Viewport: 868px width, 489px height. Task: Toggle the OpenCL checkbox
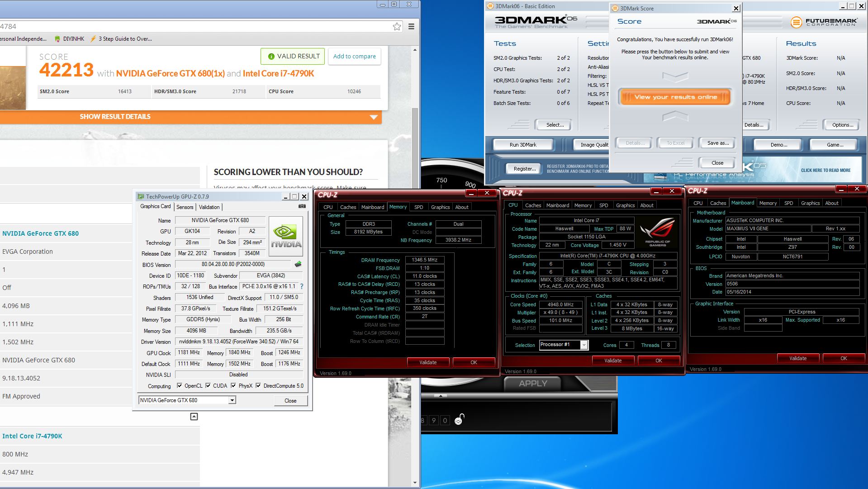180,386
